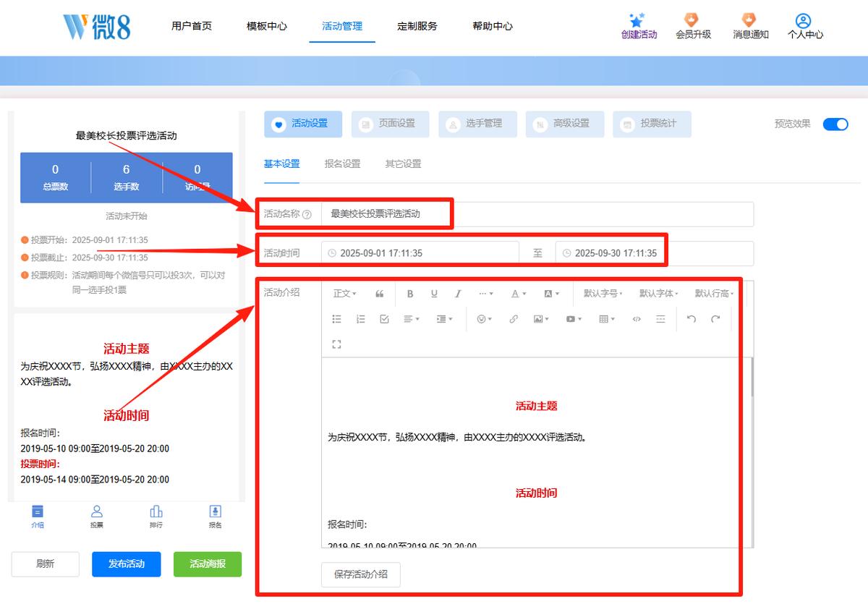
Task: Redo the last edit
Action: pos(715,319)
